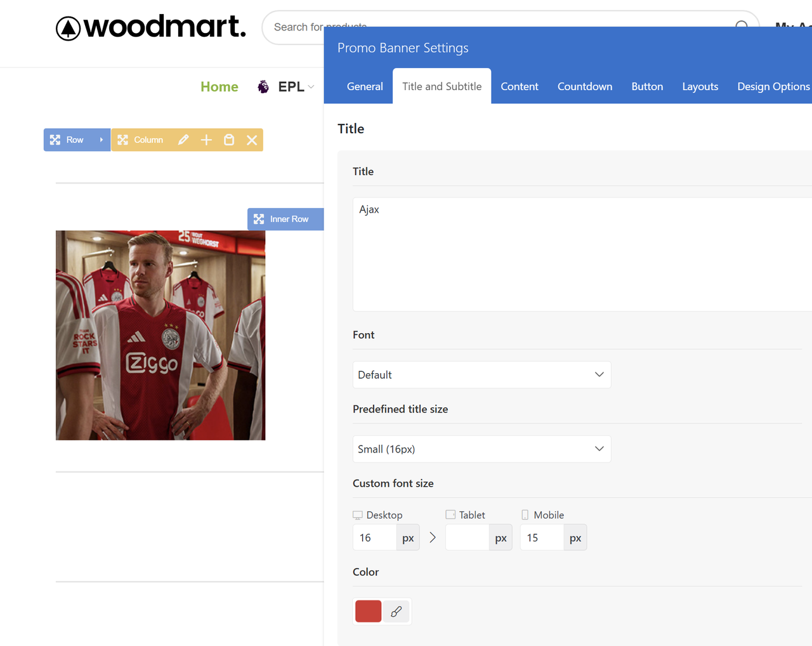Click the Row move handle icon
Viewport: 812px width, 646px height.
(55, 140)
